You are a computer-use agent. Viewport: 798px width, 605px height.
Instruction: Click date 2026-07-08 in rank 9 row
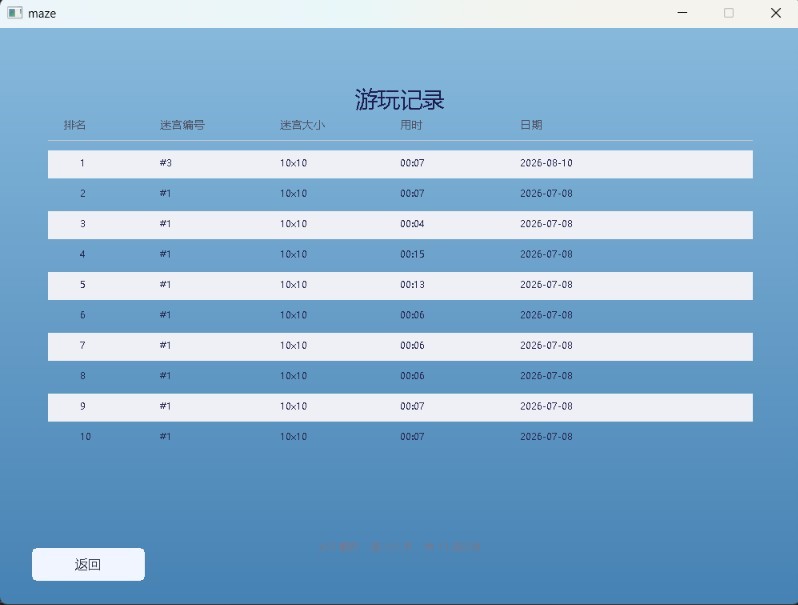click(546, 406)
